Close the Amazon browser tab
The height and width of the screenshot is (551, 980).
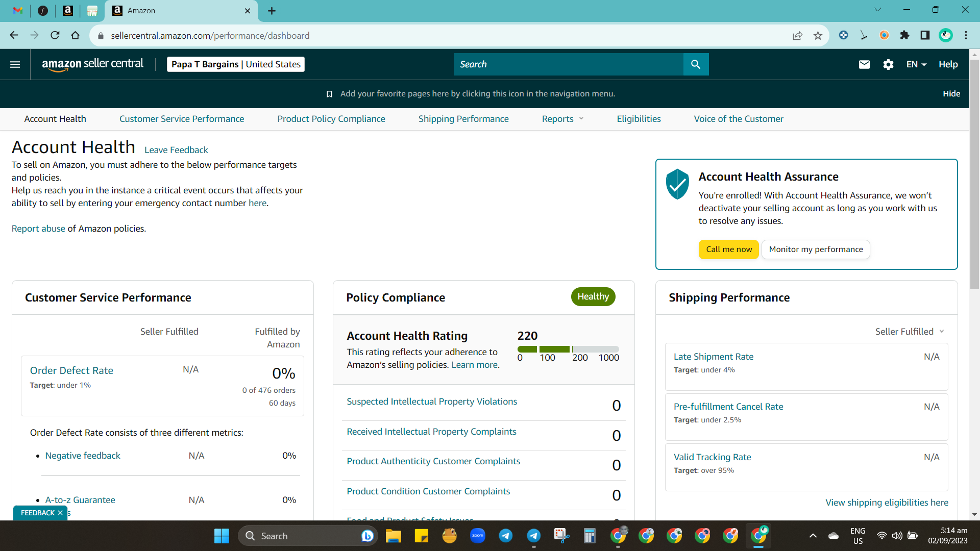[248, 11]
